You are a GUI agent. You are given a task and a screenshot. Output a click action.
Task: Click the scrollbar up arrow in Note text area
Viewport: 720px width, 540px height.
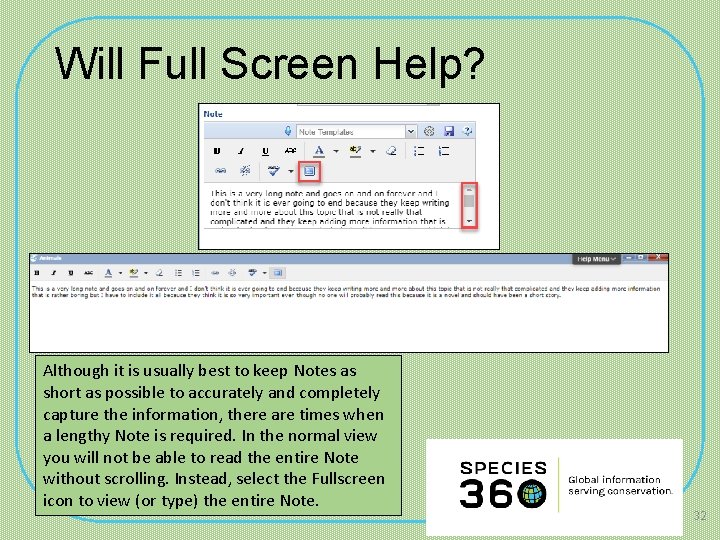tap(469, 189)
